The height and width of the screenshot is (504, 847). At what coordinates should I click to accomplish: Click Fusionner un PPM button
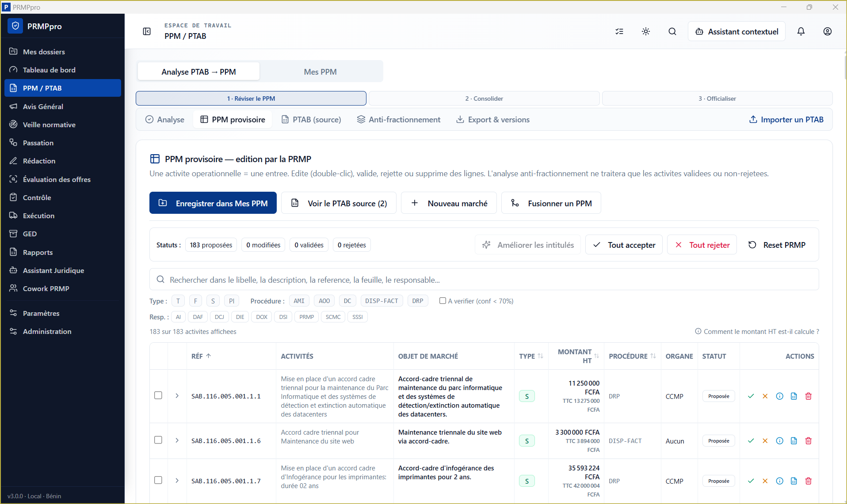(551, 203)
